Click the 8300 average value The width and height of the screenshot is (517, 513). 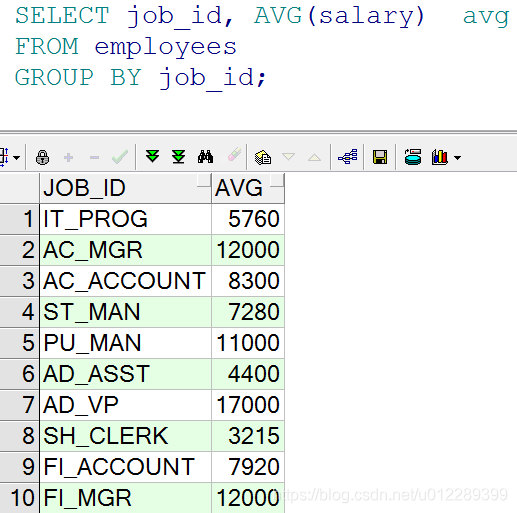248,281
